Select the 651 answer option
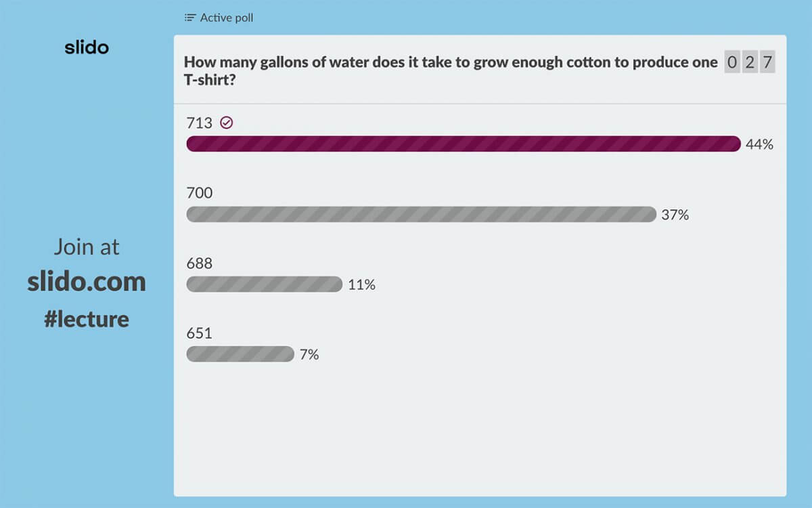Screen dimensions: 812x508 (x=198, y=333)
